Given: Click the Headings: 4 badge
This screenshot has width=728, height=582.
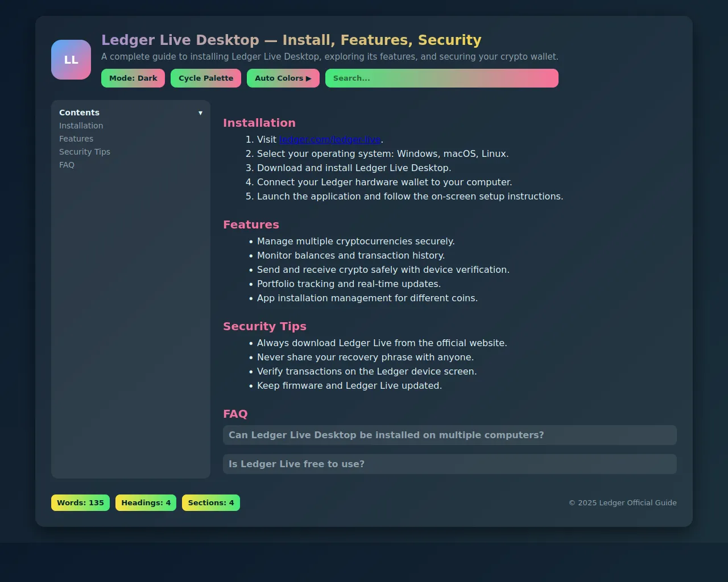Looking at the screenshot, I should (x=146, y=503).
